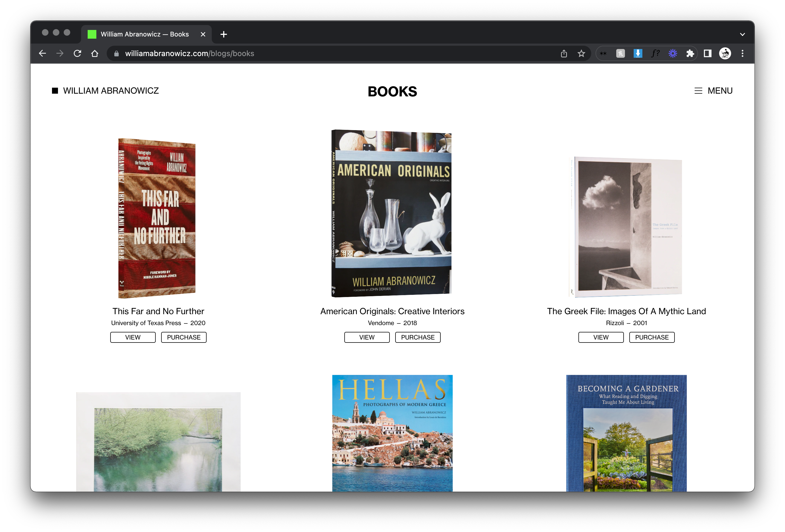Open a new tab with plus button
785x532 pixels.
click(224, 35)
